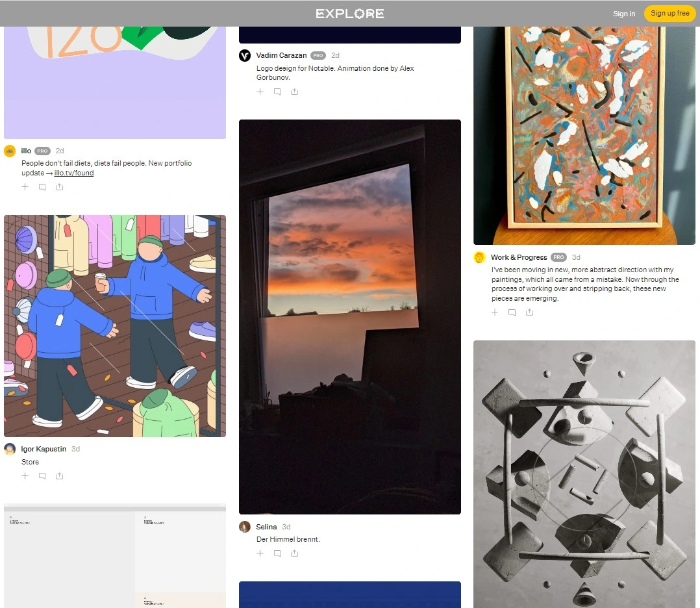
Task: Share the Work & Progress painting post
Action: (x=529, y=312)
